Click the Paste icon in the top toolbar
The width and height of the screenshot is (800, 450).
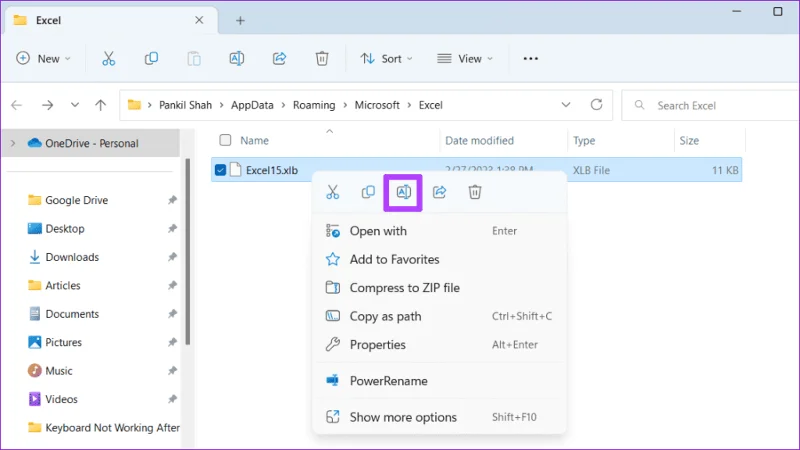pyautogui.click(x=194, y=59)
